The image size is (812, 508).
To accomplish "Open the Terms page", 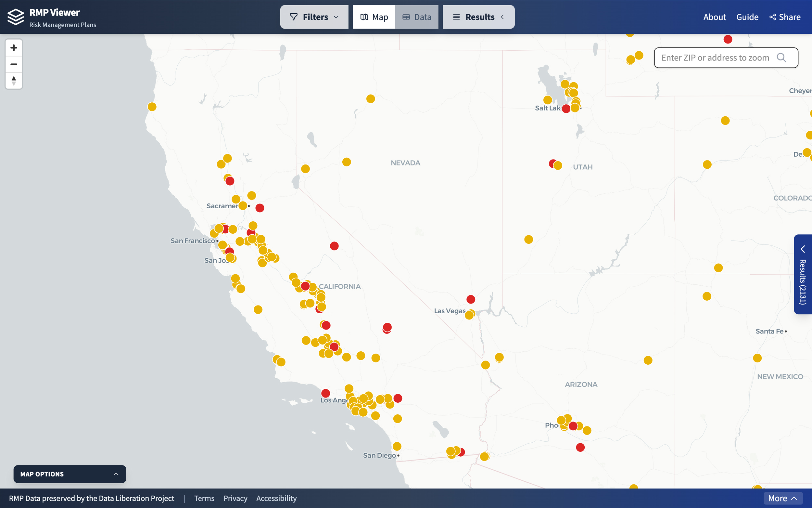I will (204, 498).
